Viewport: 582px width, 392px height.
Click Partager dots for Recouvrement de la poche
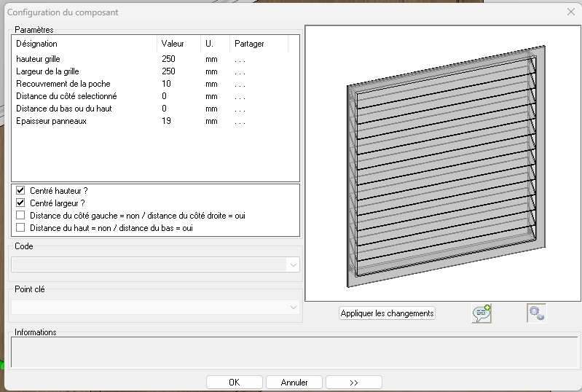click(x=240, y=85)
